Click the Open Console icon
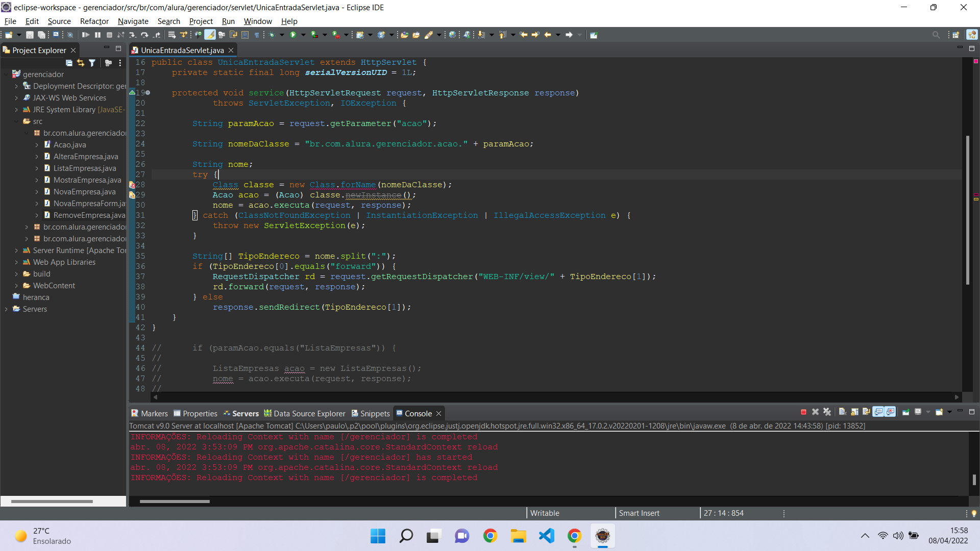The width and height of the screenshot is (980, 551). 939,412
